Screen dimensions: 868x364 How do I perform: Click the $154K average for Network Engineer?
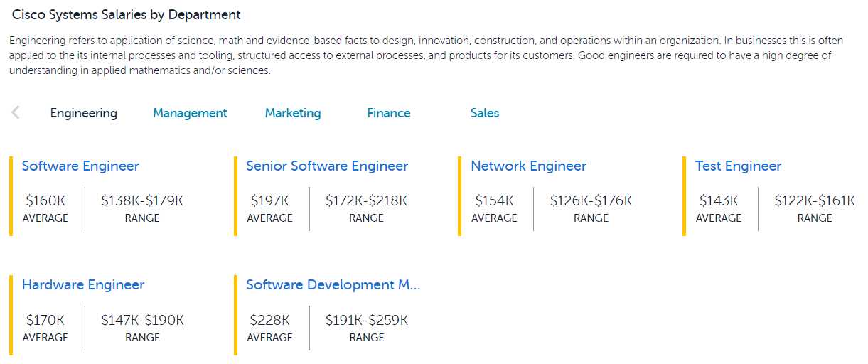pyautogui.click(x=494, y=201)
